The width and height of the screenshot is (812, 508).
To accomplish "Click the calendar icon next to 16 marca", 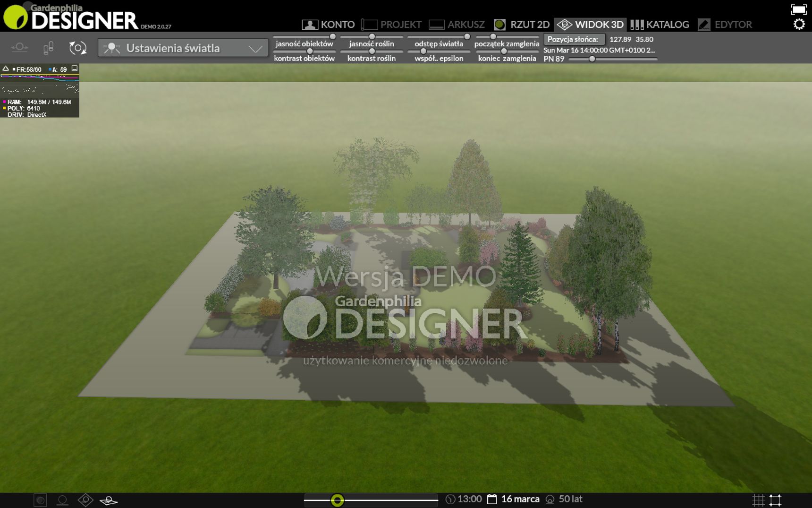I will tap(492, 499).
